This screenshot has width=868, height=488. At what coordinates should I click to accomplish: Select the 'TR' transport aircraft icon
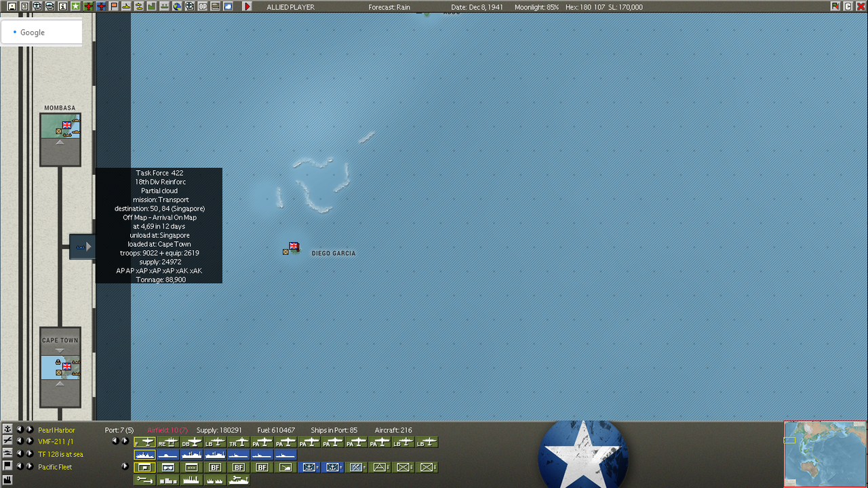(238, 442)
